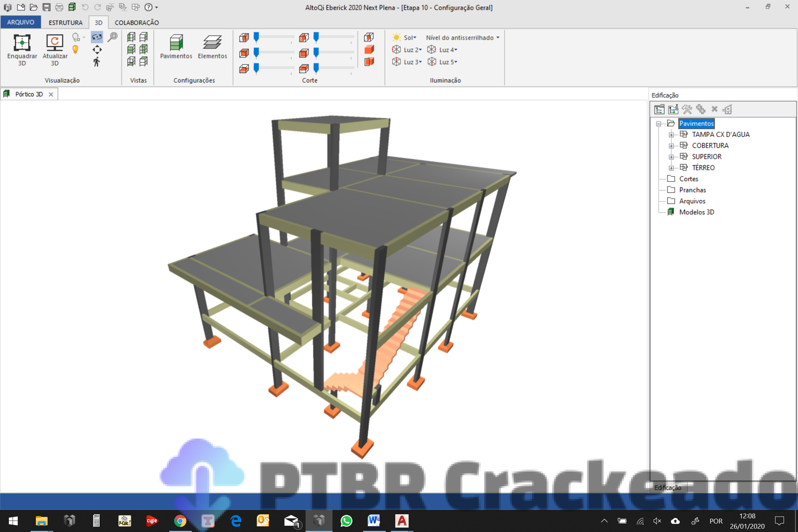798x532 pixels.
Task: Expand the SUPERIOR pavimento tree item
Action: [x=671, y=157]
